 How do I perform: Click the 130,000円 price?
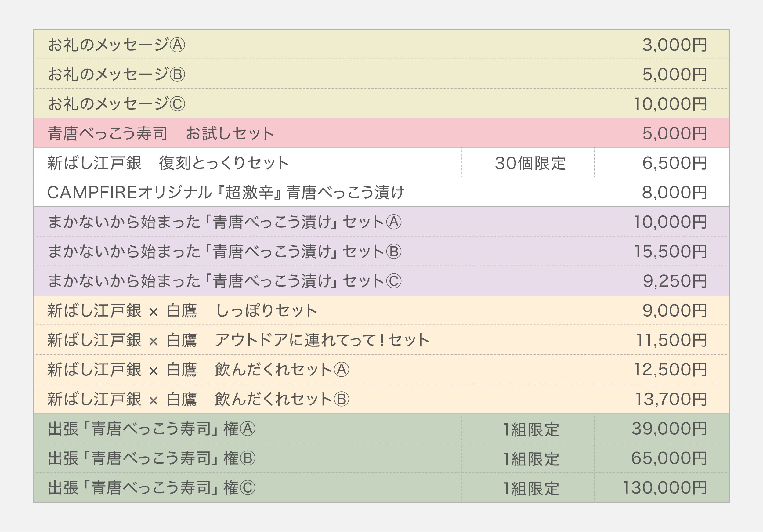(664, 488)
